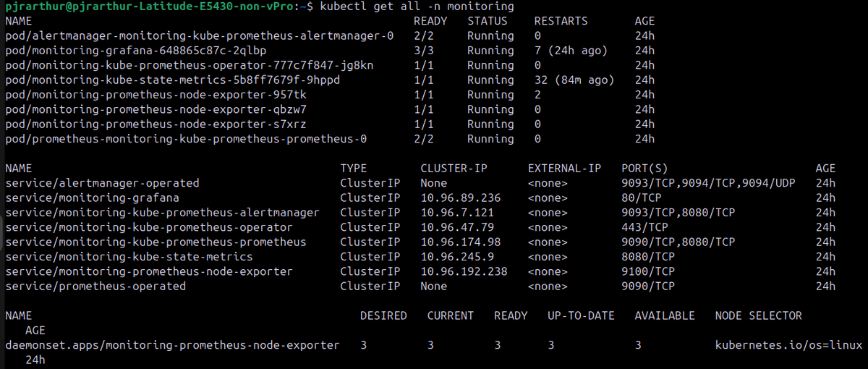Select pod/monitoring-grafana-648865c87c-2qlbp name
The width and height of the screenshot is (868, 369).
point(135,51)
